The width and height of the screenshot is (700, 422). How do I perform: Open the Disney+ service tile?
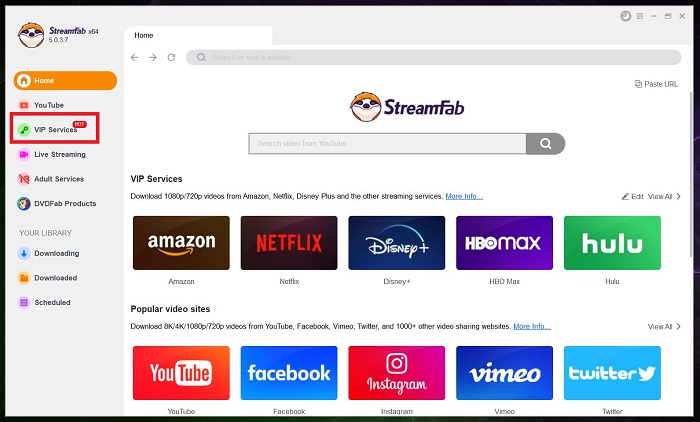397,243
